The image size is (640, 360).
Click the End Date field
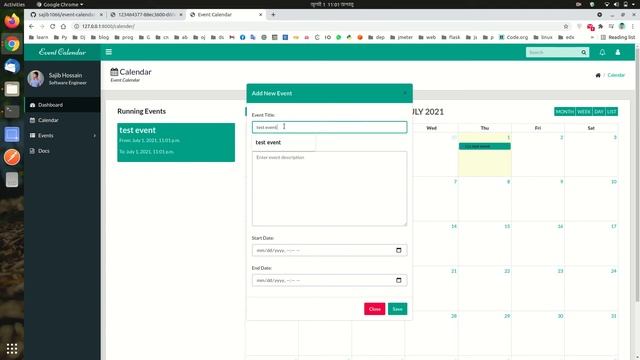click(329, 280)
